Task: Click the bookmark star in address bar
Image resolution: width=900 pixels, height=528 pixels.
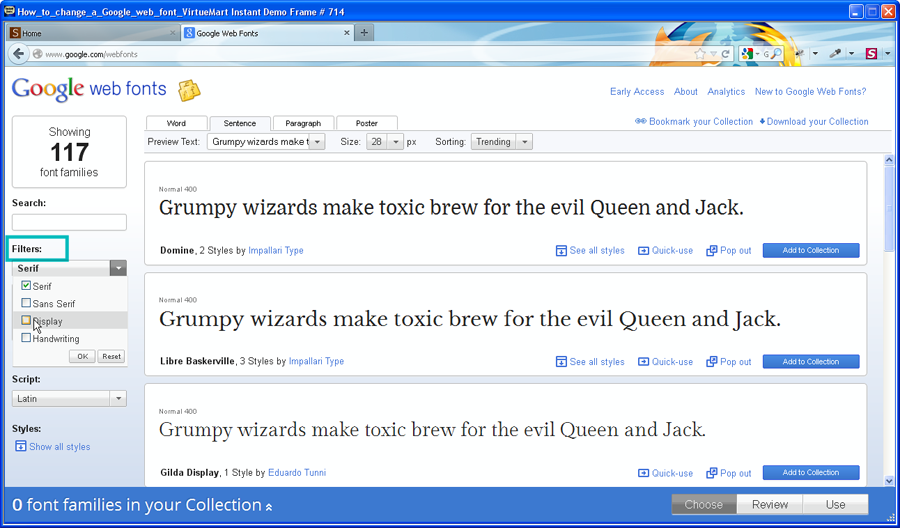Action: (700, 54)
